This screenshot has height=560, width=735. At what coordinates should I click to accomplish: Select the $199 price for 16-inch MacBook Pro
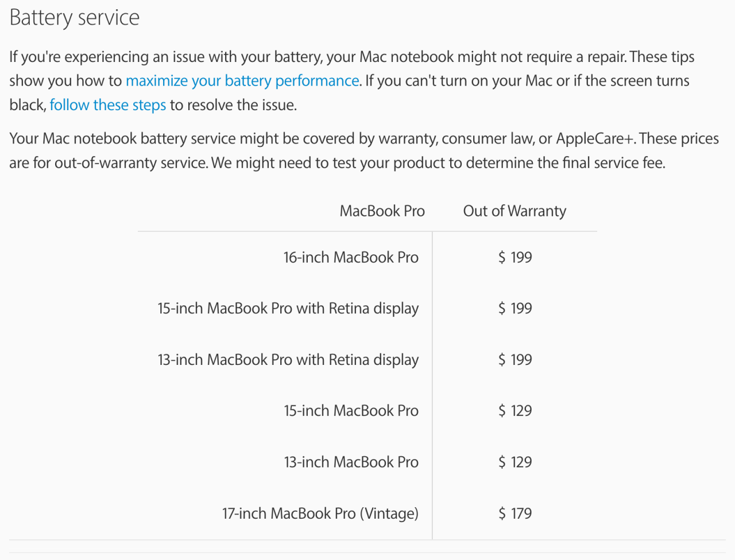515,257
